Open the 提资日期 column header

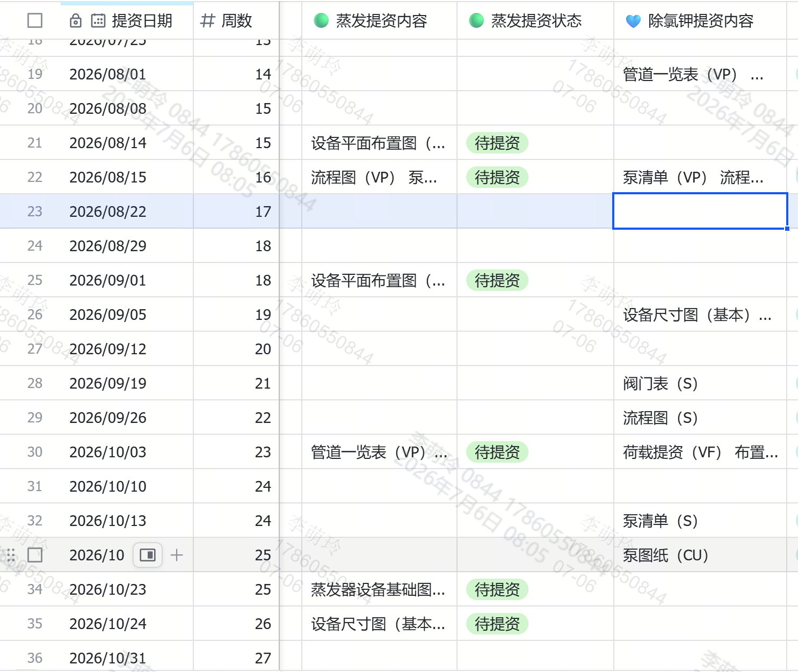[127, 21]
